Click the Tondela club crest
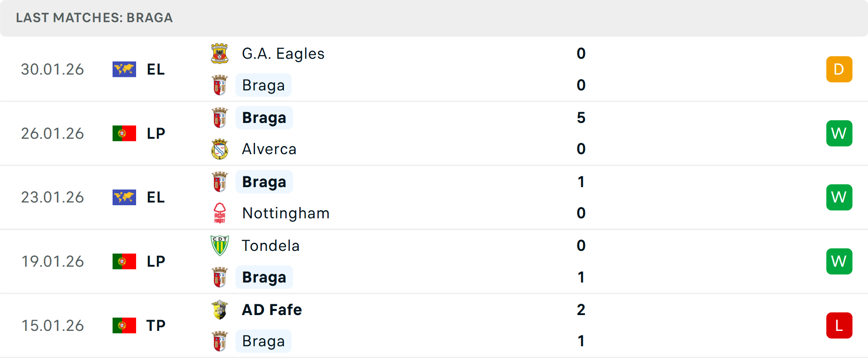 220,245
